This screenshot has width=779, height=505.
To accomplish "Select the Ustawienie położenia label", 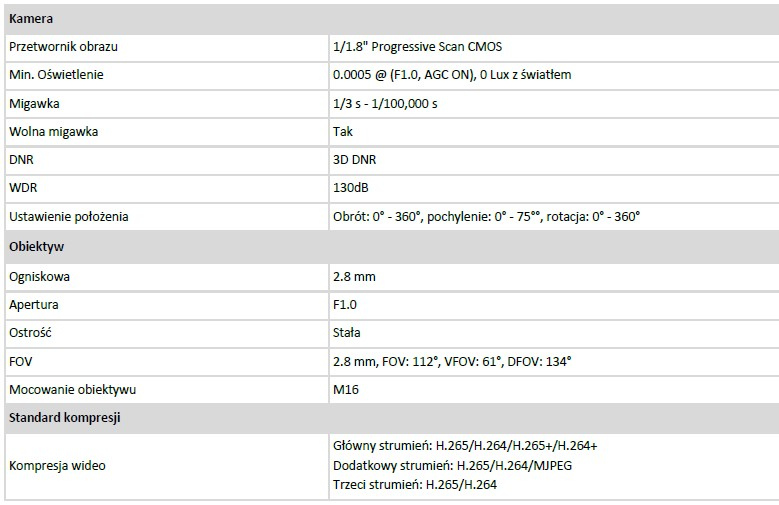I will pyautogui.click(x=68, y=216).
